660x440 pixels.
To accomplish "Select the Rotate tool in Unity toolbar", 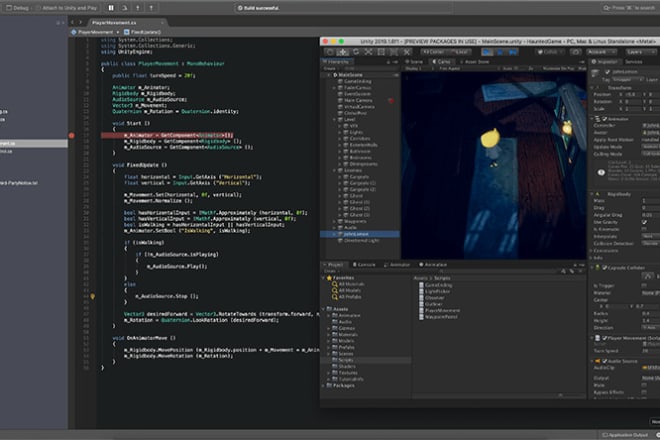I will (356, 52).
